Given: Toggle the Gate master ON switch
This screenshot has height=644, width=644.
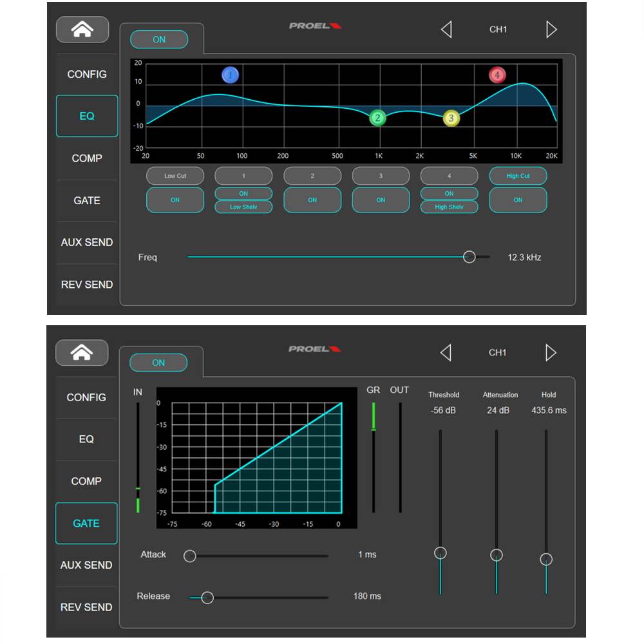Looking at the screenshot, I should point(158,363).
